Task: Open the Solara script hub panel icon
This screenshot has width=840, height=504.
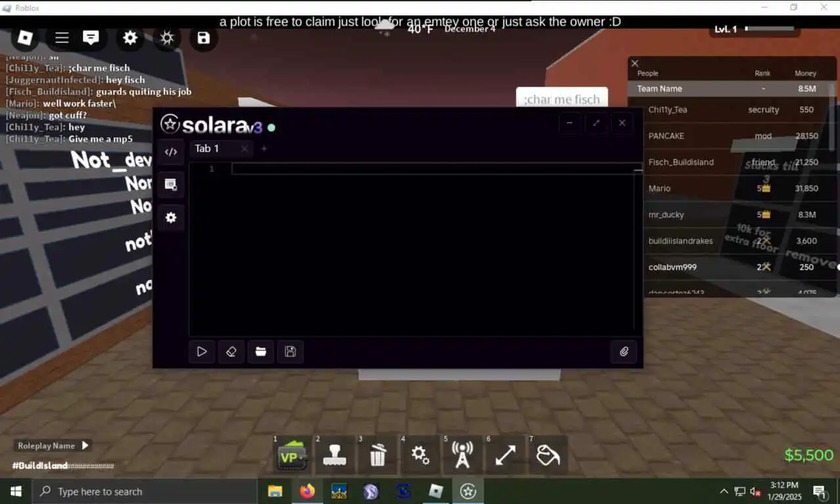Action: [x=171, y=184]
